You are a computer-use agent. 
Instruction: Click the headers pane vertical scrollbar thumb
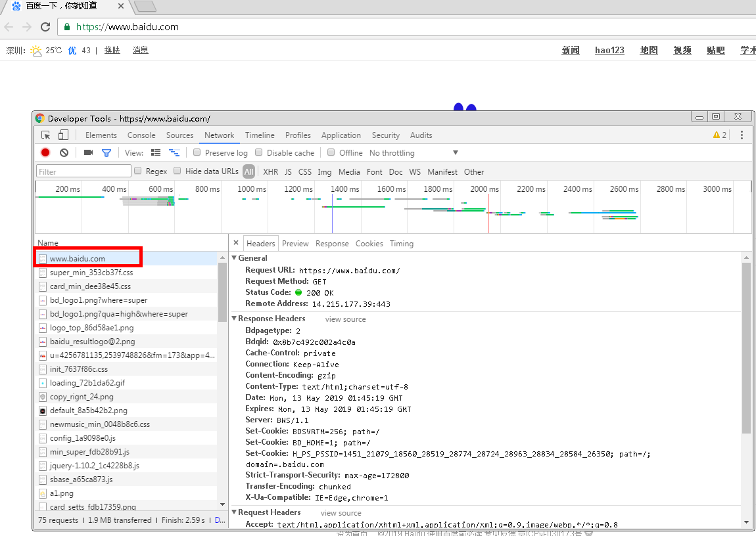746,347
